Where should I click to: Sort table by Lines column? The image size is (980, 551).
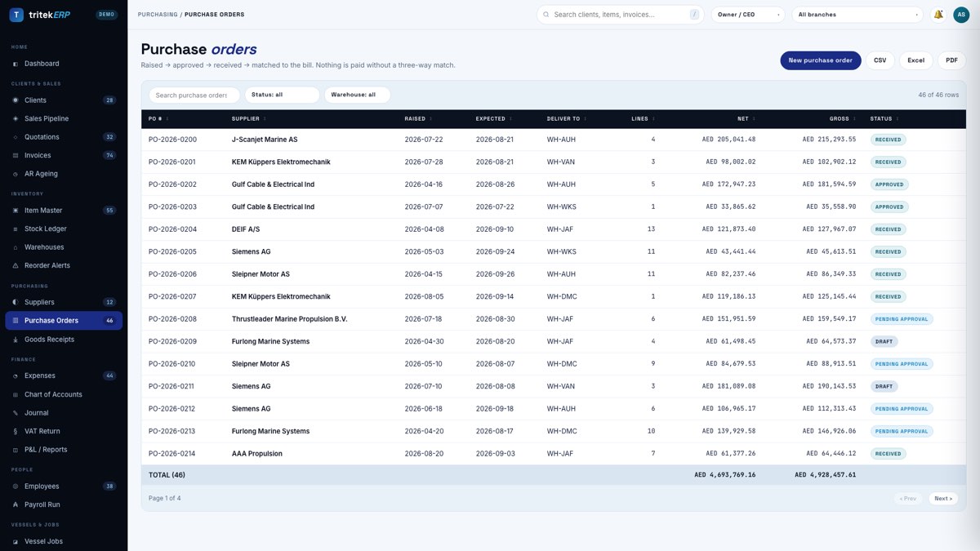pos(643,119)
